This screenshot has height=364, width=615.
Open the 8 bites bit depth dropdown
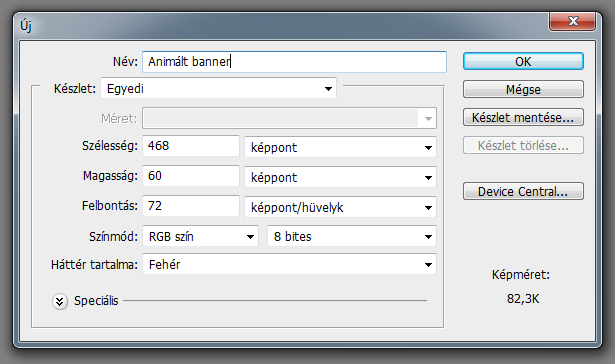coord(352,236)
